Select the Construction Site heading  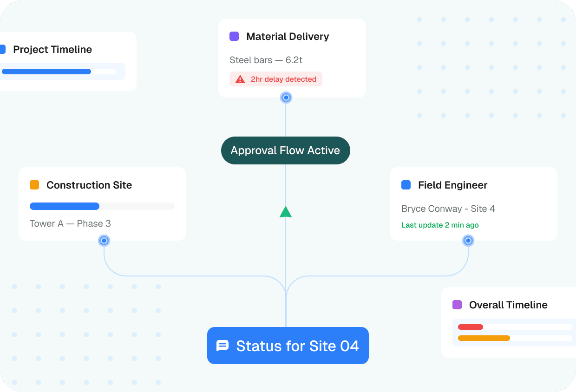pos(89,185)
